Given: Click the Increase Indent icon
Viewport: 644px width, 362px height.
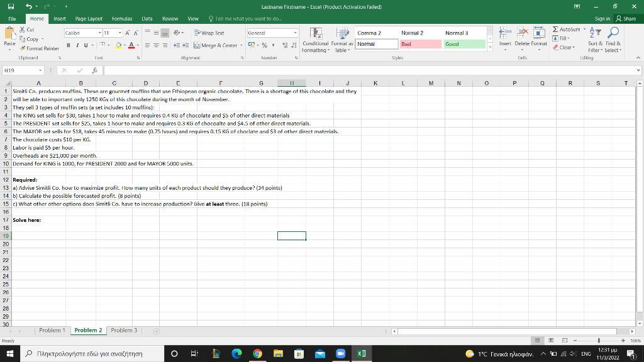Looking at the screenshot, I should 186,45.
